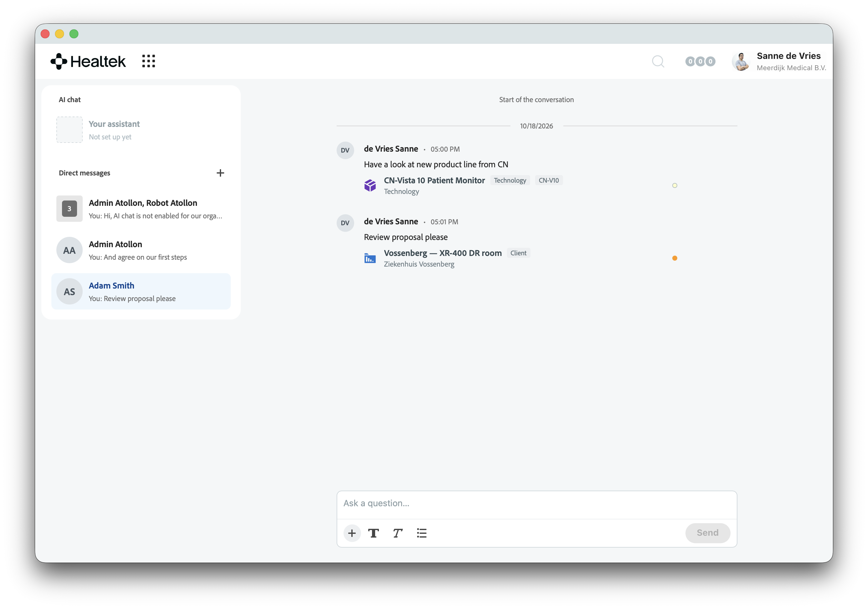
Task: Click the orange status dot
Action: (675, 258)
